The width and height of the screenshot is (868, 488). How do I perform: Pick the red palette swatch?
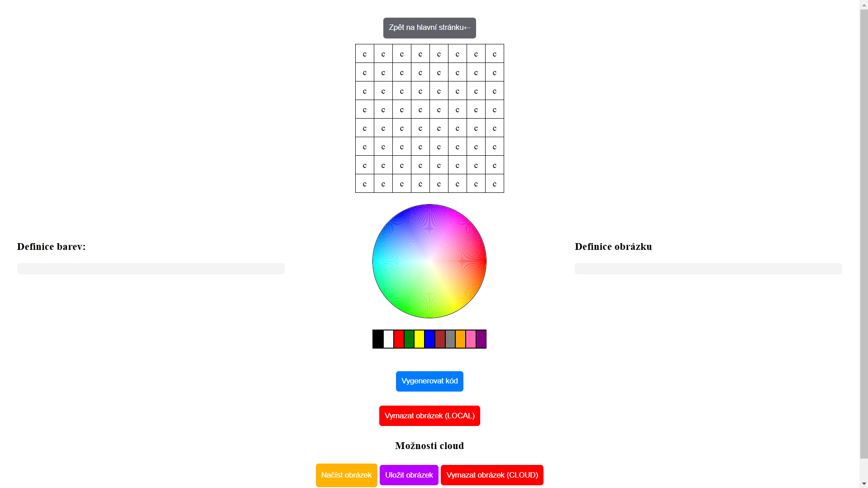399,339
